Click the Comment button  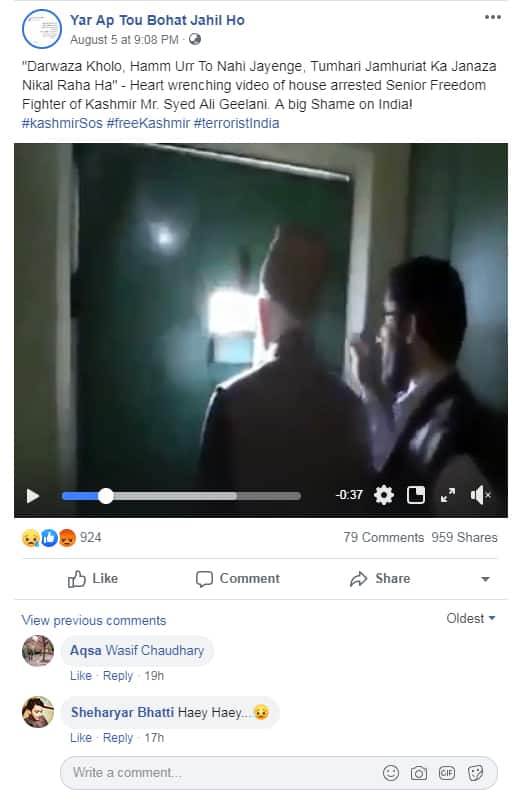pos(237,578)
